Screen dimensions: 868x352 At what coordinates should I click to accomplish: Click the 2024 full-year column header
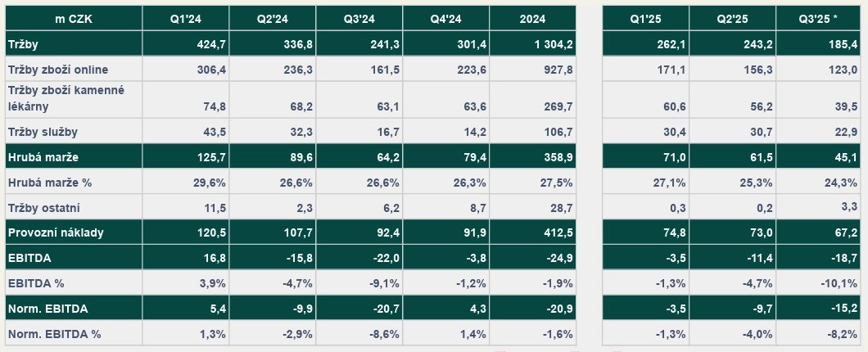pos(532,19)
